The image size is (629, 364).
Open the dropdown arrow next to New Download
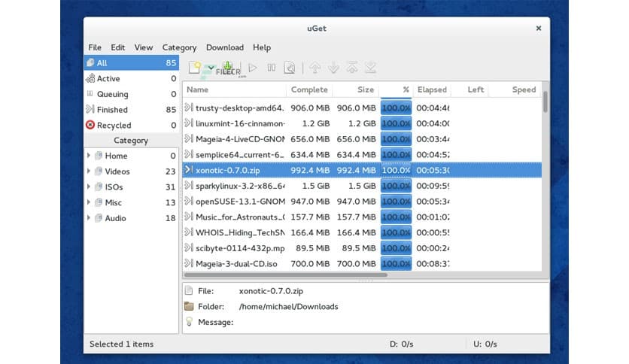pos(211,68)
